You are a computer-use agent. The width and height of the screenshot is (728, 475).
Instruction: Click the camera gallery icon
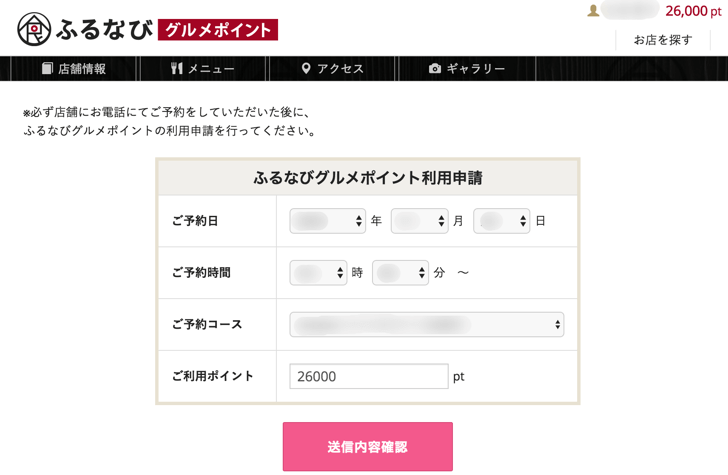click(x=435, y=69)
